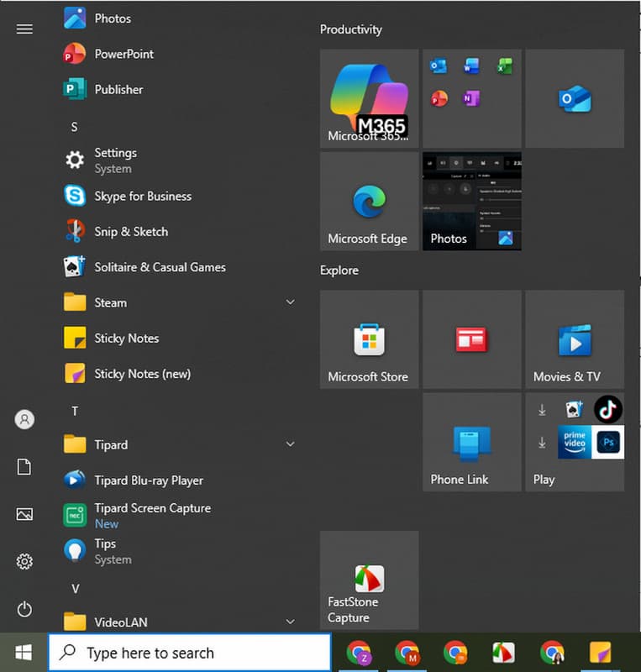This screenshot has height=672, width=641.
Task: Open the Tips app
Action: [x=180, y=551]
